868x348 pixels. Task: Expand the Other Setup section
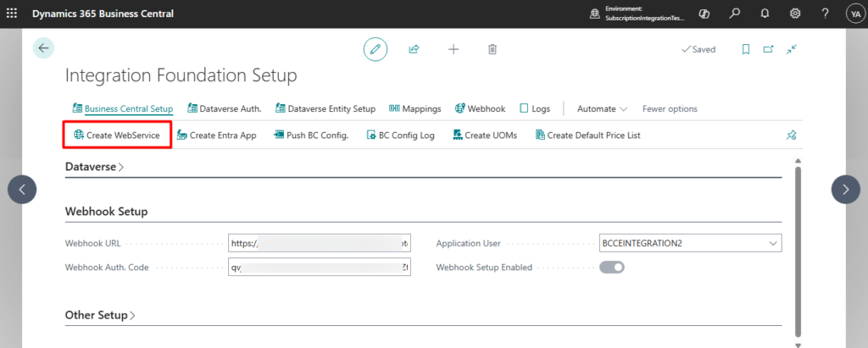pyautogui.click(x=100, y=315)
